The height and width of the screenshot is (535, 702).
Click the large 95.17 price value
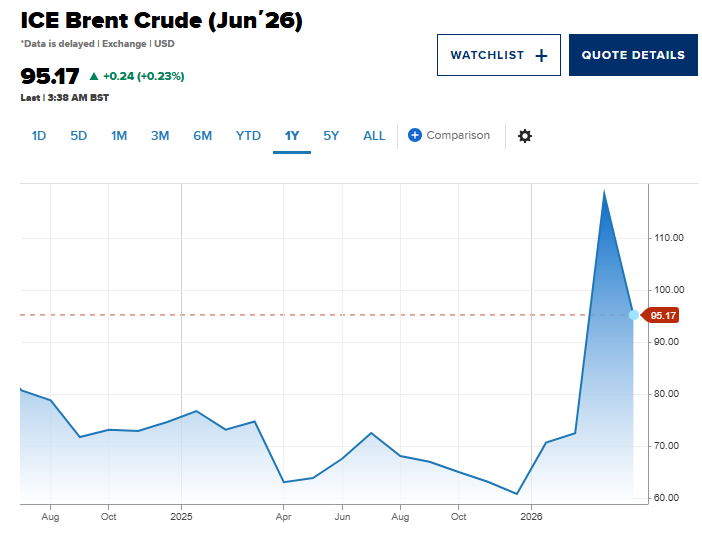pyautogui.click(x=50, y=76)
